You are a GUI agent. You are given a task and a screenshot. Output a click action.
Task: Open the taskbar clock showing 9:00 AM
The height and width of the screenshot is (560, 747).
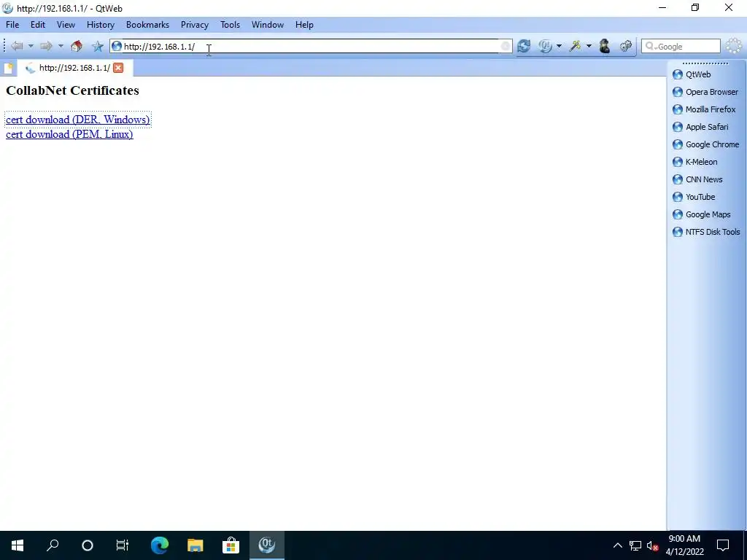(x=684, y=545)
